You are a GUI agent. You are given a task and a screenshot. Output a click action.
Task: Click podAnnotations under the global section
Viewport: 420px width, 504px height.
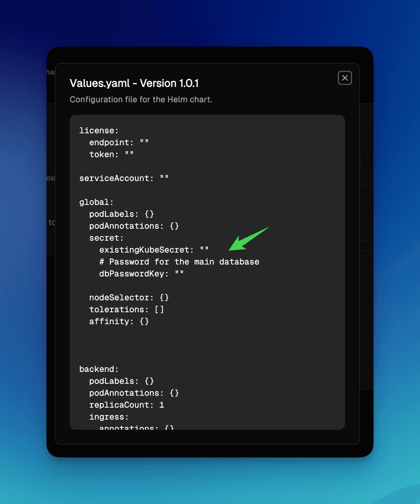click(134, 226)
